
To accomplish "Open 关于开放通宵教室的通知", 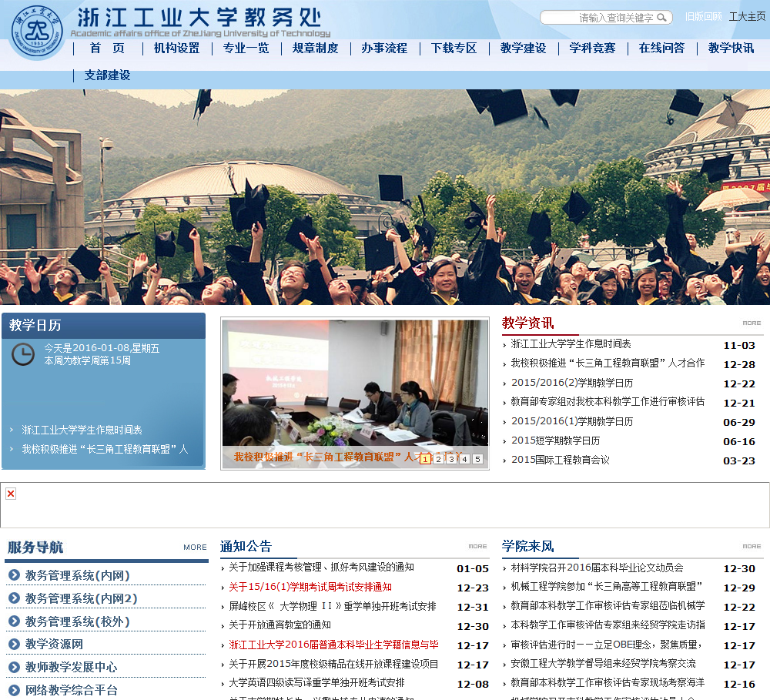I will pyautogui.click(x=280, y=625).
